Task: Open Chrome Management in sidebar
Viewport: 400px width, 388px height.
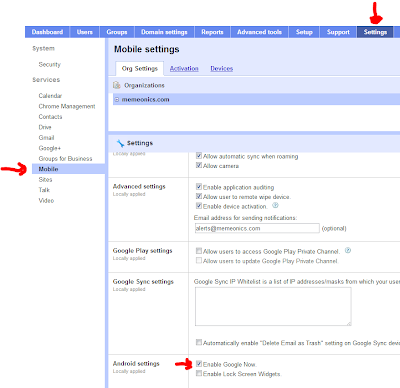Action: 67,106
